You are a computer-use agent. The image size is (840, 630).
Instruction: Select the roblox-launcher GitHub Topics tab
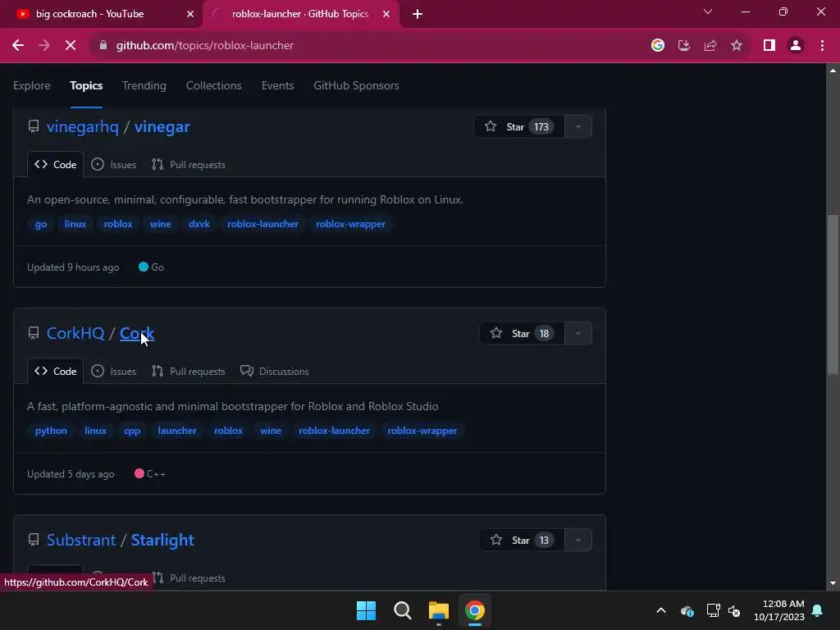pos(301,14)
